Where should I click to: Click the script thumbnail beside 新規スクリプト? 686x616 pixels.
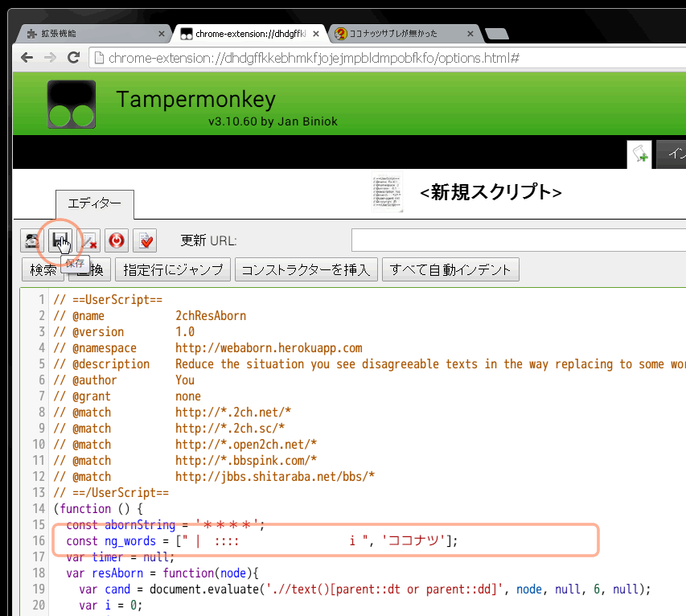(x=387, y=192)
